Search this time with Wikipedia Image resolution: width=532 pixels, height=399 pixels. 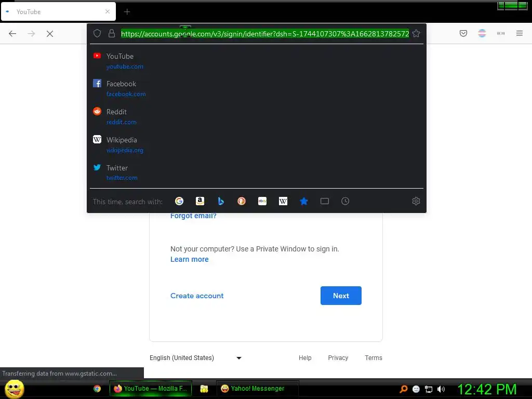[283, 201]
